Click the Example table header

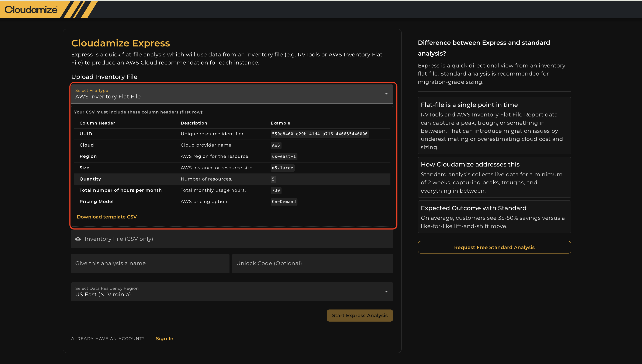[x=280, y=123]
